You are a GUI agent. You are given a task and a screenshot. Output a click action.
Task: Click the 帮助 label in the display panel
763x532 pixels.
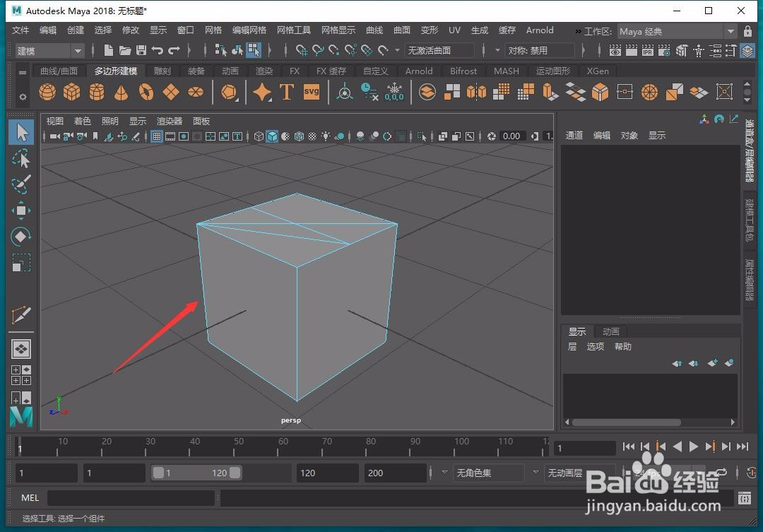point(622,346)
